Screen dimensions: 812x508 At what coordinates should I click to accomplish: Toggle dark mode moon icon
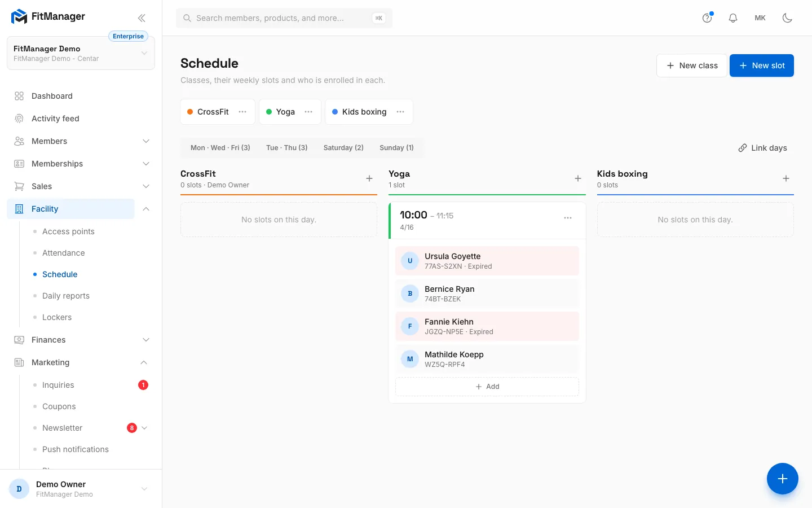click(x=787, y=18)
